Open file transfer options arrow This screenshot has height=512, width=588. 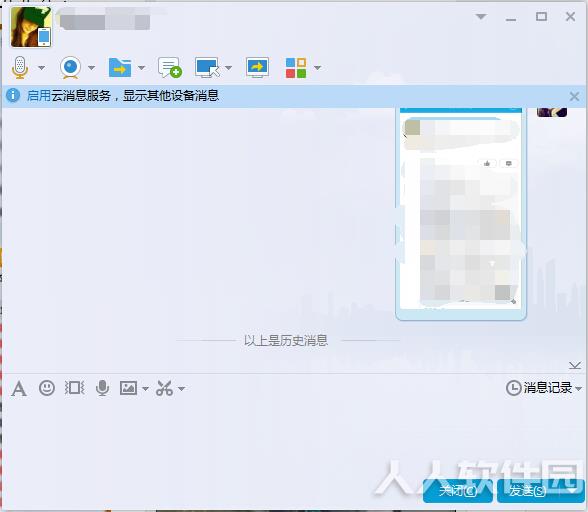(141, 68)
